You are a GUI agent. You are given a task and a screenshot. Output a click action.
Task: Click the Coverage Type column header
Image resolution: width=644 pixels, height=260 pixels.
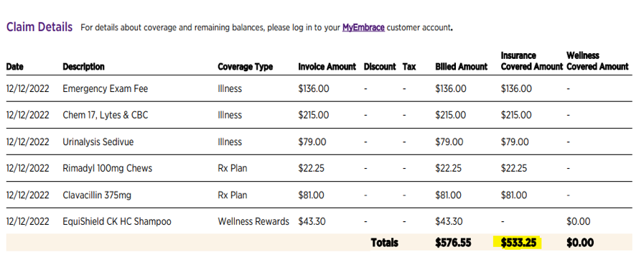click(x=246, y=67)
